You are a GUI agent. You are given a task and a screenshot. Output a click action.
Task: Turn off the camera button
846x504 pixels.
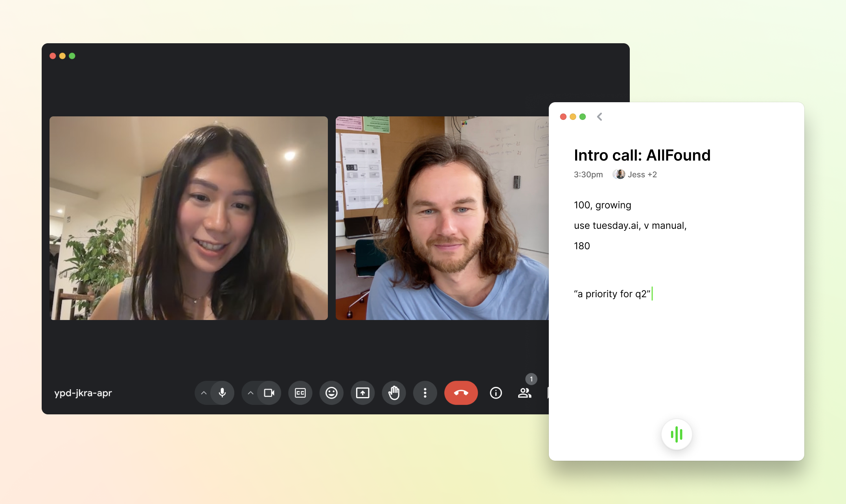(x=269, y=393)
